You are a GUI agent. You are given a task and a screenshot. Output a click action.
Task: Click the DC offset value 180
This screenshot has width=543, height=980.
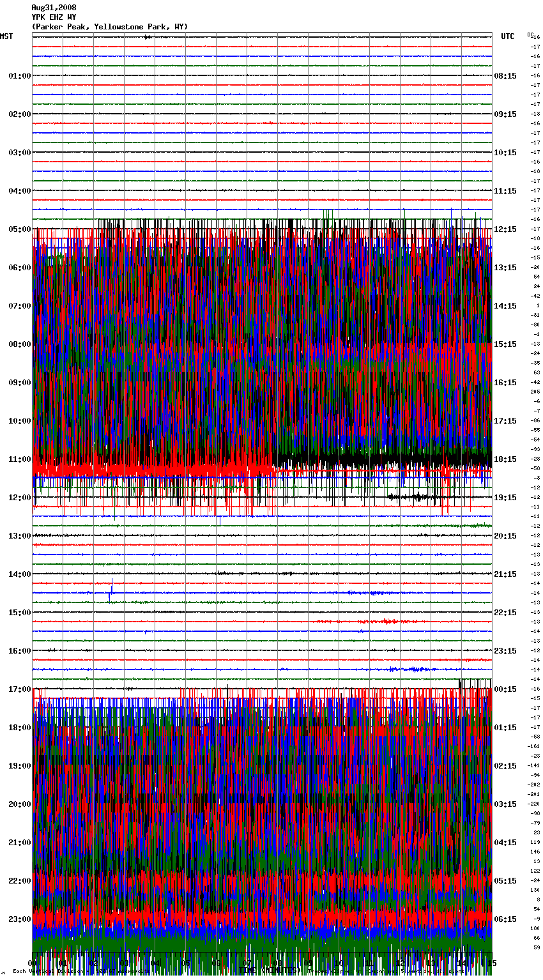(535, 928)
